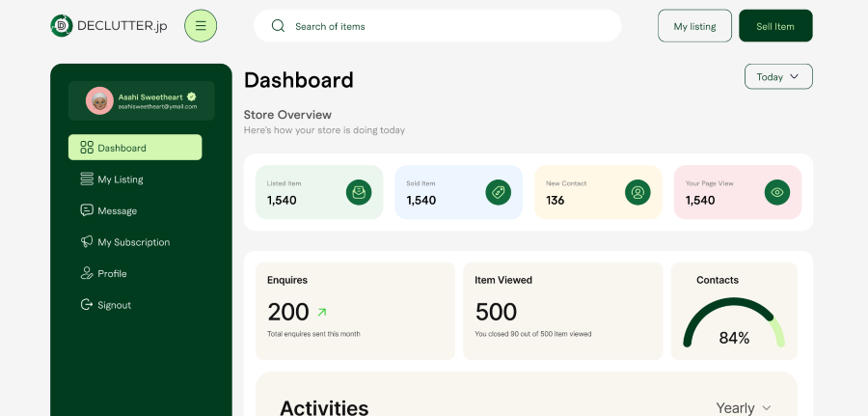Click the asahisweetheart@ymail.com email text
The width and height of the screenshot is (868, 416).
(158, 107)
